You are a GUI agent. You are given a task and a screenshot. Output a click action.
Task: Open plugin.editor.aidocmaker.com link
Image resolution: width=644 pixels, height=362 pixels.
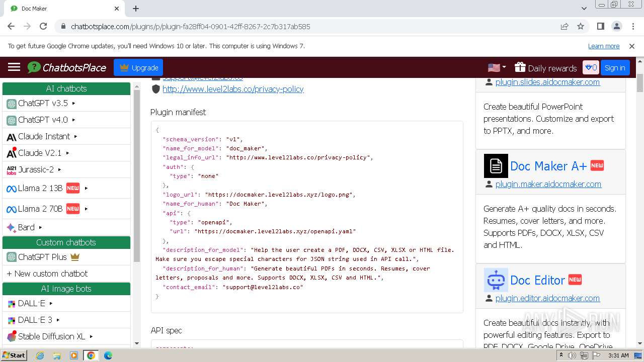point(547,298)
